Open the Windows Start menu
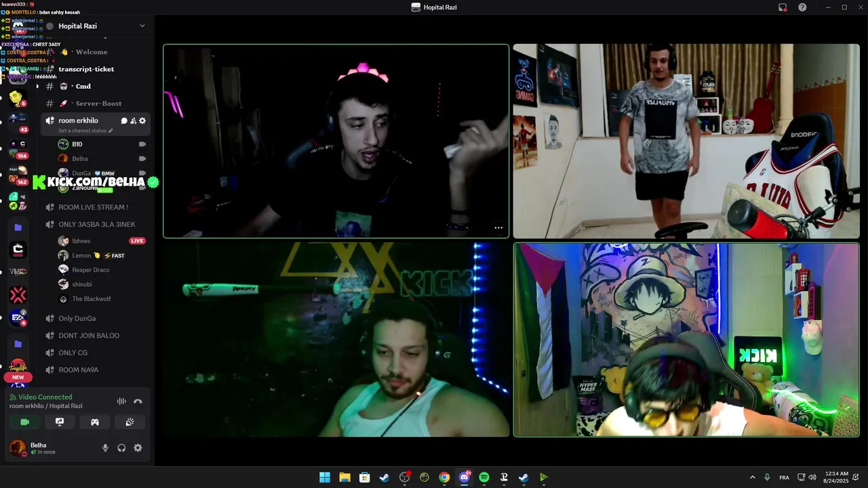This screenshot has height=488, width=868. point(325,477)
